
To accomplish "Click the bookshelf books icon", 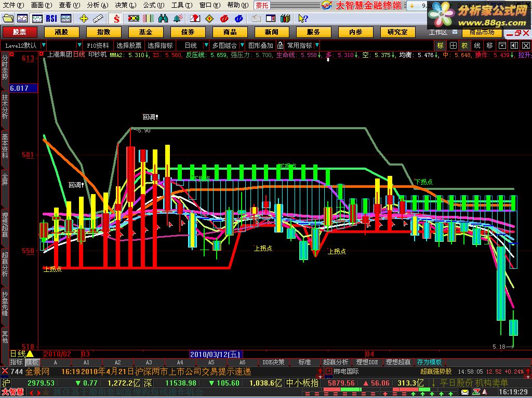I will [x=285, y=18].
